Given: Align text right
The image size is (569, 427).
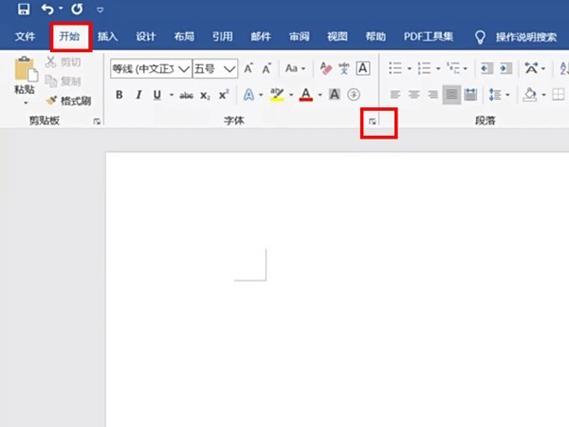Looking at the screenshot, I should coord(433,95).
